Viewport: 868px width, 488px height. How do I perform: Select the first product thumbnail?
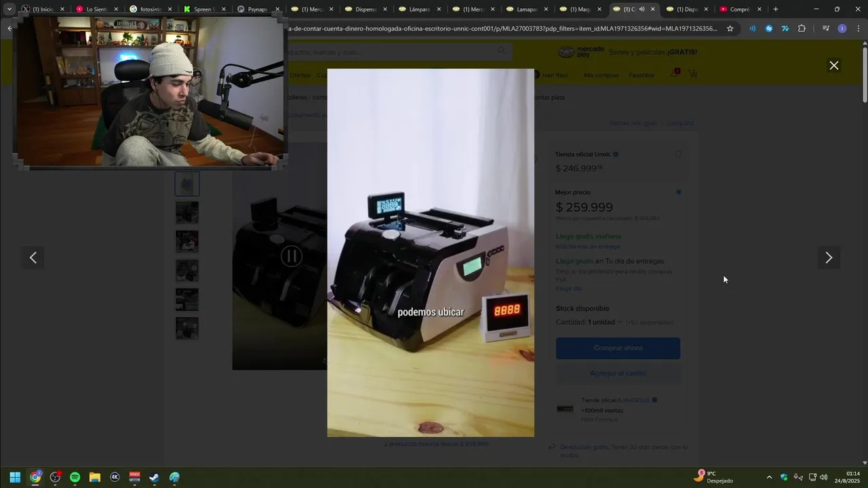coord(187,184)
